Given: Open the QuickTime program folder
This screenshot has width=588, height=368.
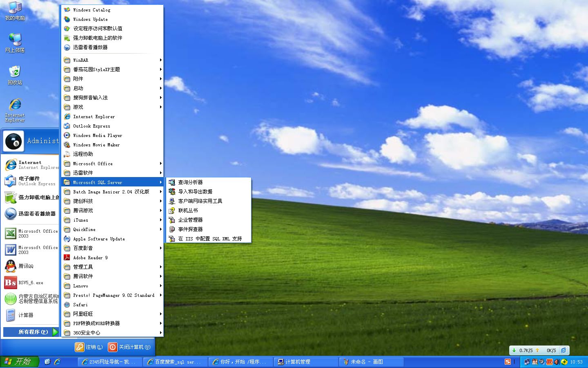Looking at the screenshot, I should click(x=112, y=229).
